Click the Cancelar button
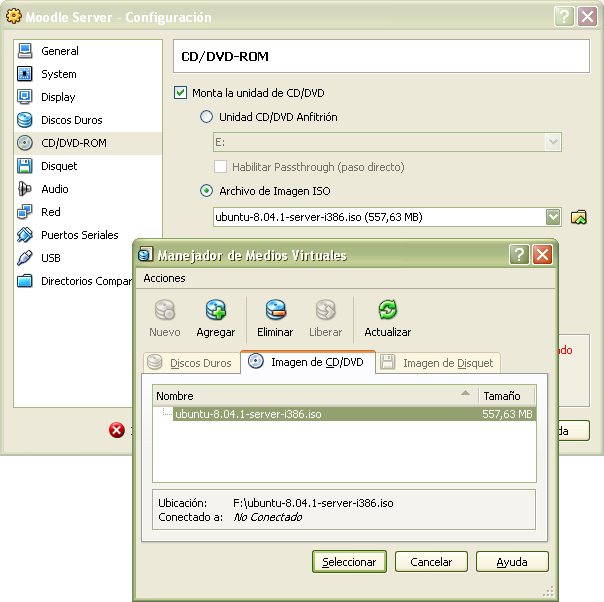Viewport: 604px width, 602px height. (x=431, y=562)
